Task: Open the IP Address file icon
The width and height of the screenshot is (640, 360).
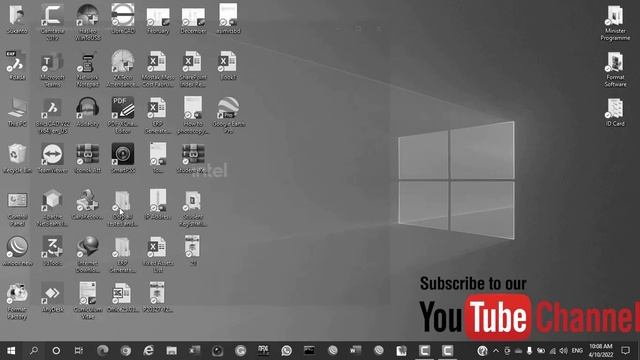Action: pyautogui.click(x=158, y=205)
